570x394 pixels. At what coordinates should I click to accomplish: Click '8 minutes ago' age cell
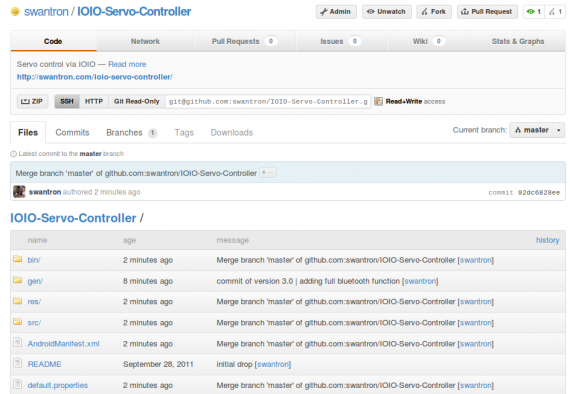148,281
